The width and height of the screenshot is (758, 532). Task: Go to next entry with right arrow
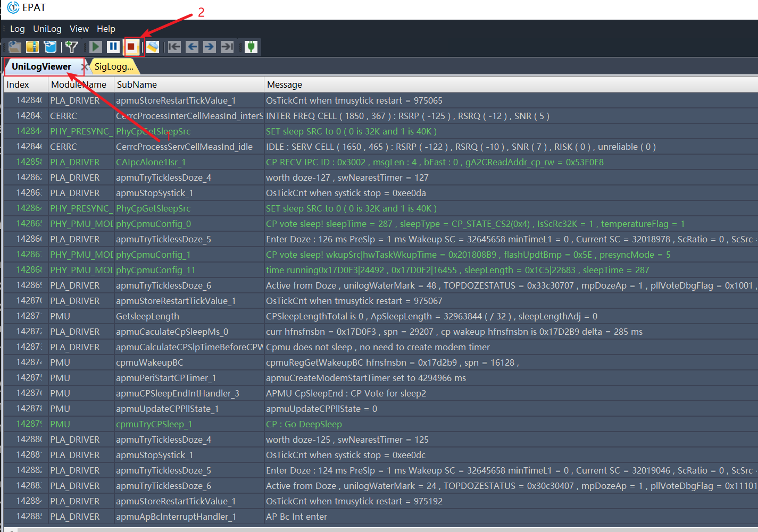tap(210, 47)
